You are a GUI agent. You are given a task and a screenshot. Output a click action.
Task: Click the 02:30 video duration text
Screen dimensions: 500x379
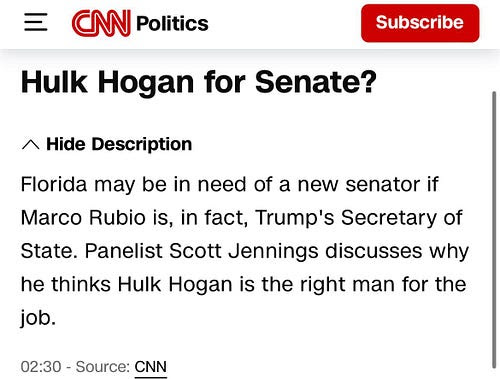tap(41, 367)
